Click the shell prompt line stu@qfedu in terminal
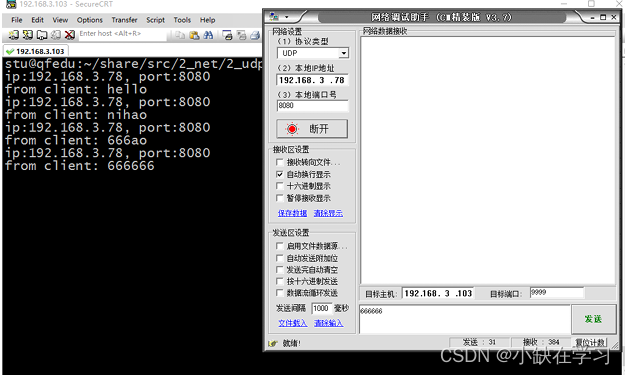This screenshot has width=625, height=375. (133, 64)
